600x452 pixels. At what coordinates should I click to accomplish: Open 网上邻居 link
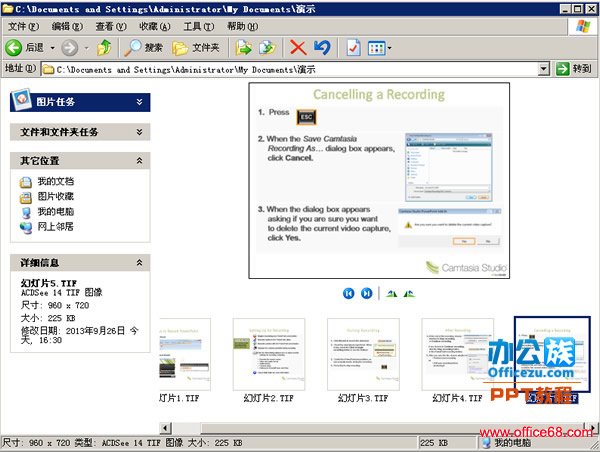click(56, 227)
